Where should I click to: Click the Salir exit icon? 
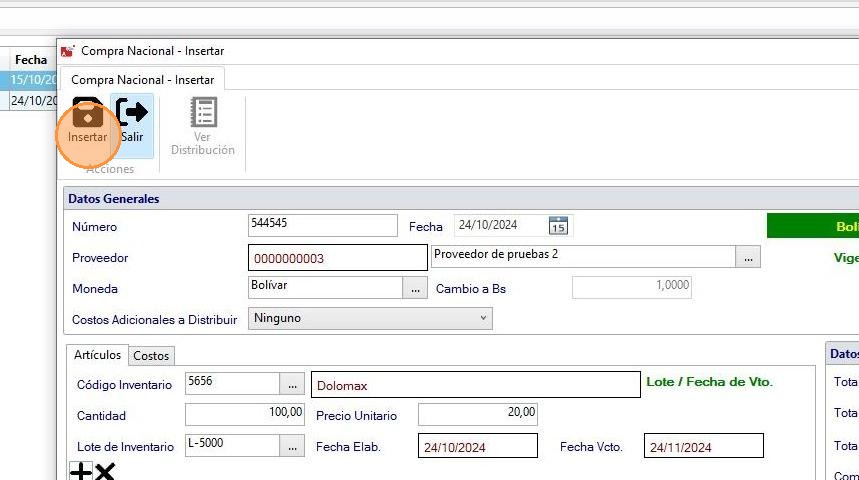(x=132, y=112)
